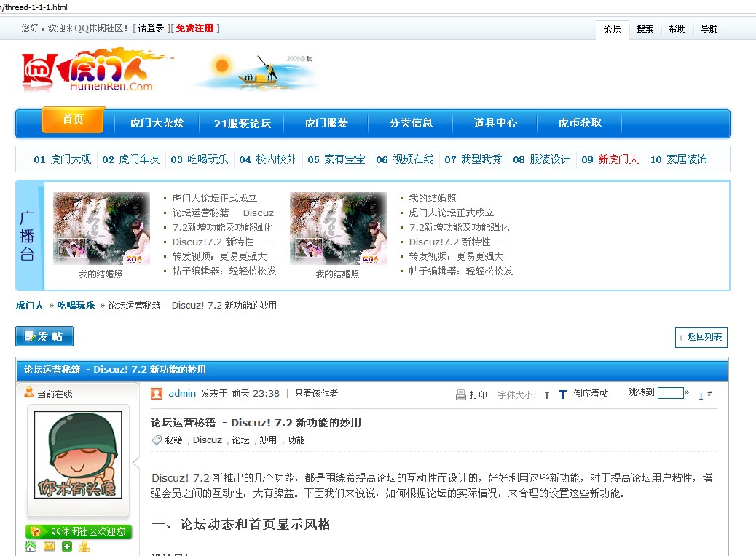The width and height of the screenshot is (756, 556).
Task: Click the 虎门人 breadcrumb link
Action: pyautogui.click(x=29, y=306)
